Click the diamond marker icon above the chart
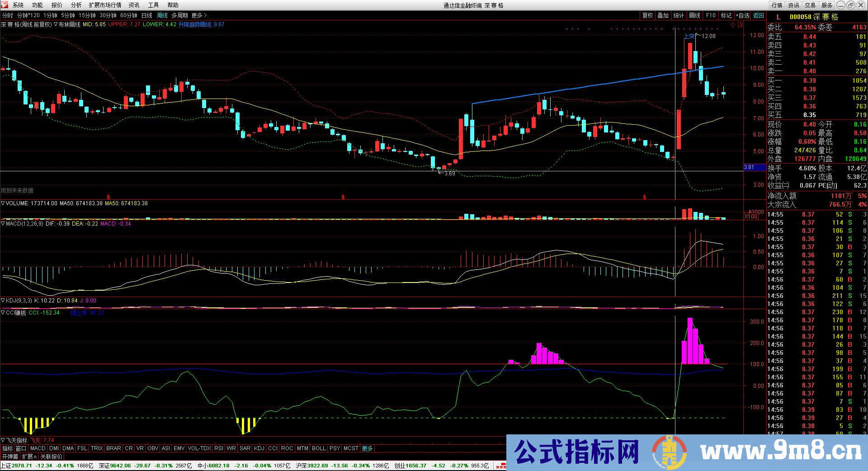The height and width of the screenshot is (471, 868). pos(733,25)
